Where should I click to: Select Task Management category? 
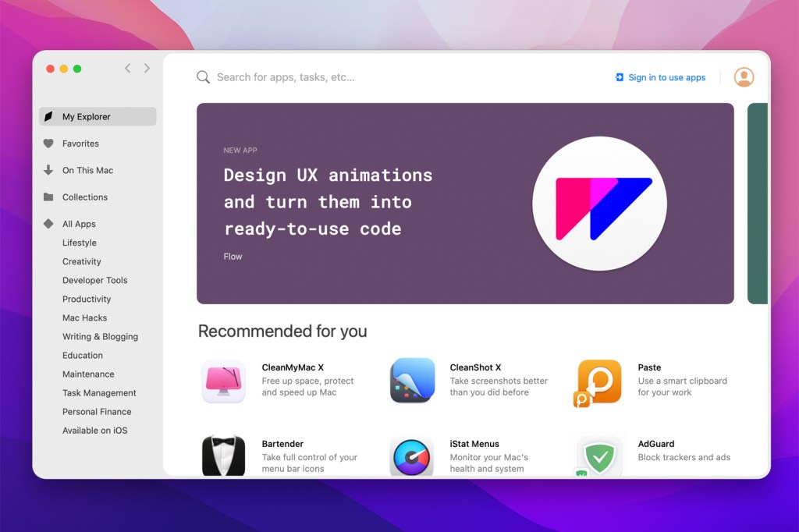[x=99, y=393]
